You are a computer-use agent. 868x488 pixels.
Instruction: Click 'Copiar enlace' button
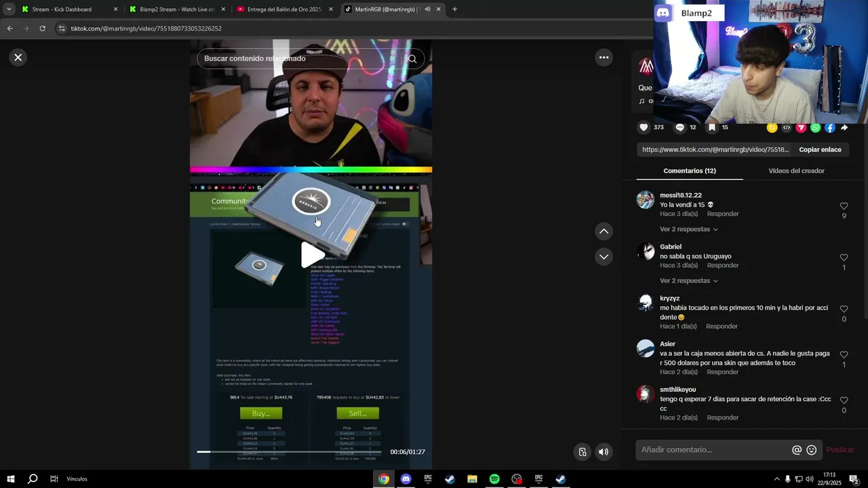click(820, 150)
